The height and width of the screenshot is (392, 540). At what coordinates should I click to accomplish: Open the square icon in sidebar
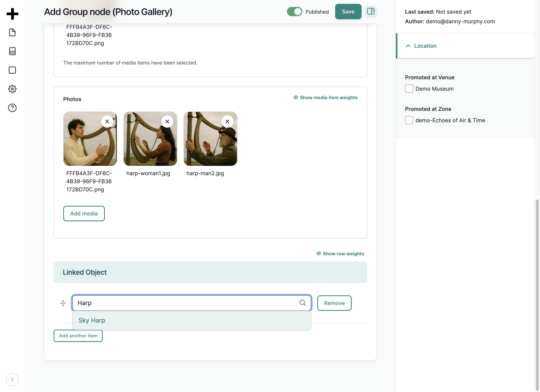click(x=12, y=70)
